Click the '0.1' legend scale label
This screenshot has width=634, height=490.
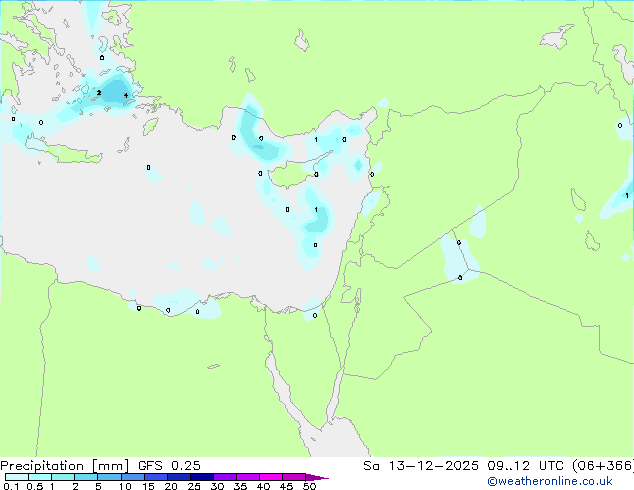pos(11,486)
